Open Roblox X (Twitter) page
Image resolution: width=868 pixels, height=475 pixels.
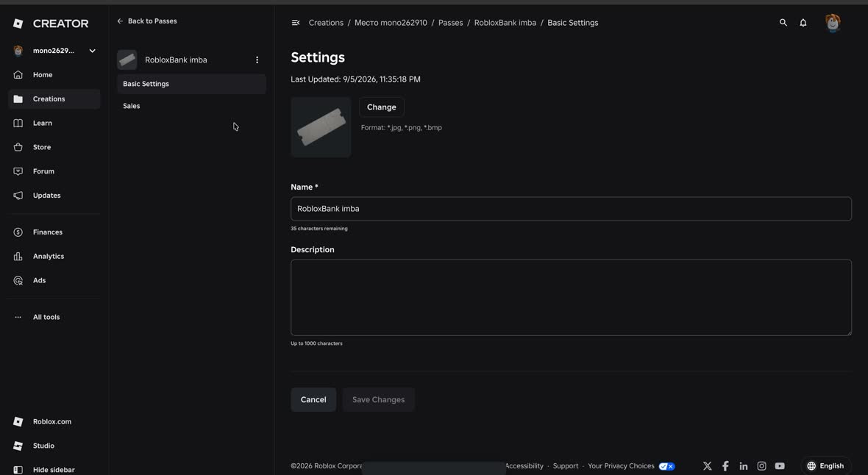[708, 466]
